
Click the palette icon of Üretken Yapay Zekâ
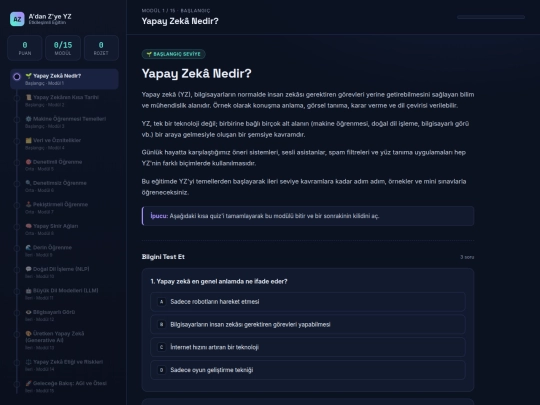point(29,333)
